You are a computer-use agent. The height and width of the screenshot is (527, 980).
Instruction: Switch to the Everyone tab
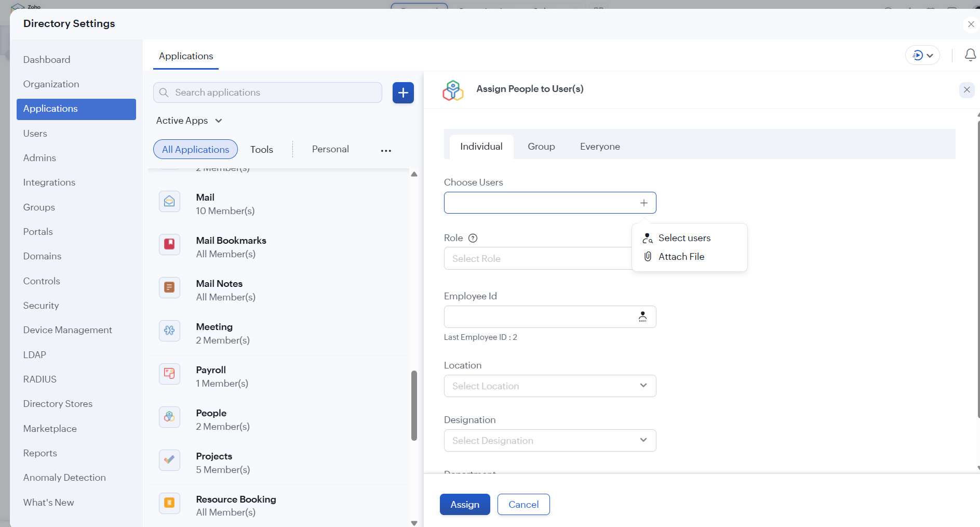(x=600, y=147)
